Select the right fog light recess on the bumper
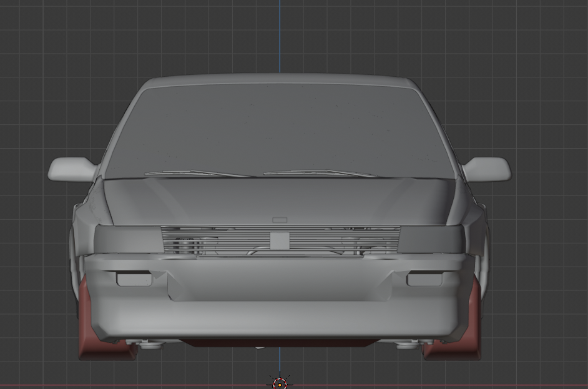 click(x=424, y=280)
